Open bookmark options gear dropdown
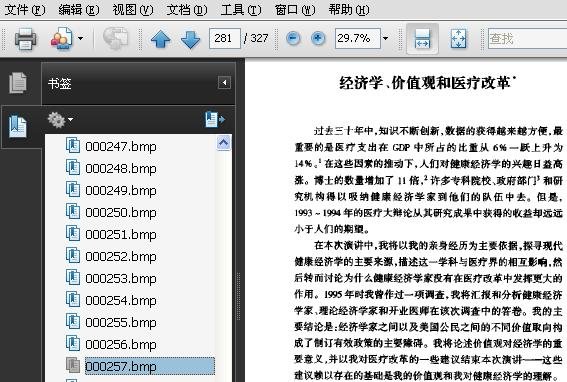Screen dimensions: 567x382 pos(60,120)
